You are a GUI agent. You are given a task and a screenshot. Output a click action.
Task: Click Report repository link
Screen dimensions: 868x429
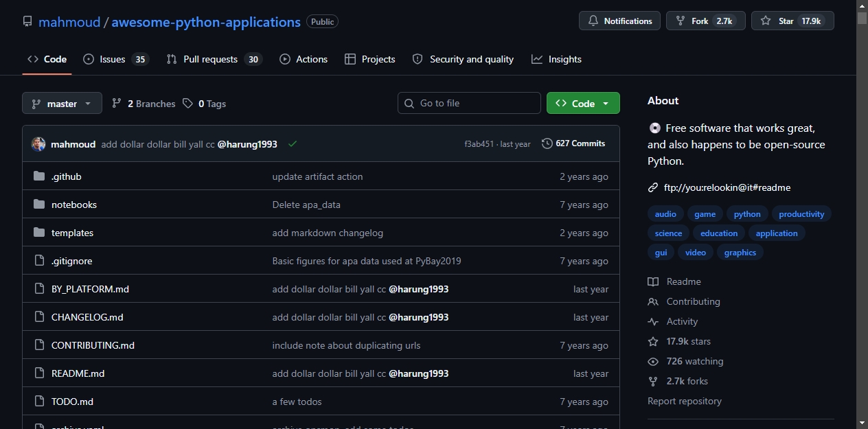click(685, 401)
